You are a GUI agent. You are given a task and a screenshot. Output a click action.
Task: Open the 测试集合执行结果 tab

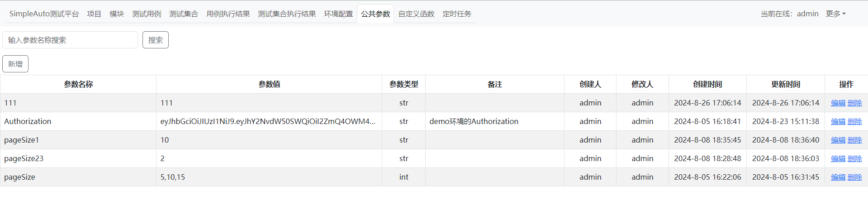287,14
